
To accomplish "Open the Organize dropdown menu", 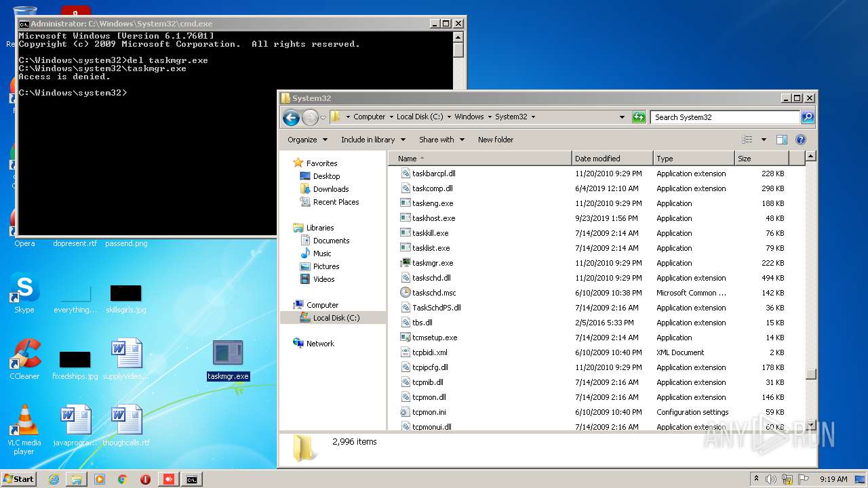I will coord(307,140).
